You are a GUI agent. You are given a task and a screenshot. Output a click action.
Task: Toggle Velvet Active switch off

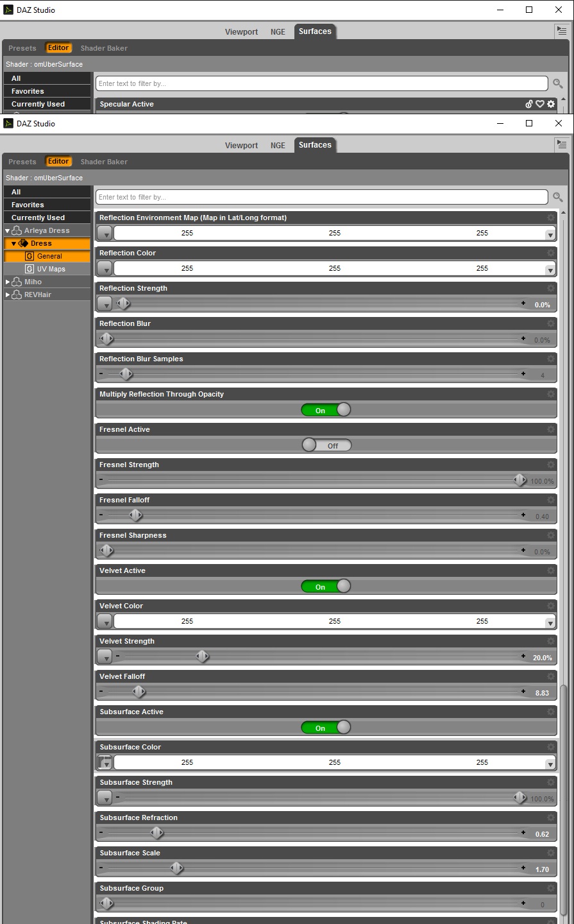[x=326, y=586]
